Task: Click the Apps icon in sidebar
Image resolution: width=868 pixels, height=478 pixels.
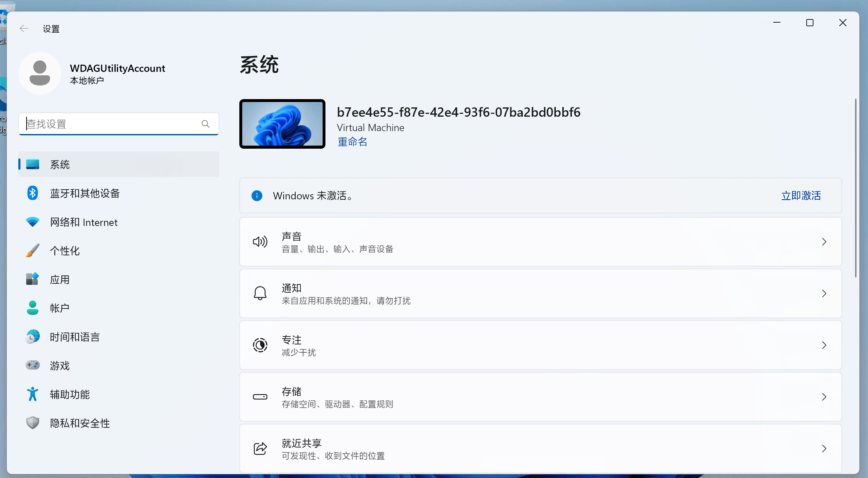Action: pyautogui.click(x=33, y=279)
